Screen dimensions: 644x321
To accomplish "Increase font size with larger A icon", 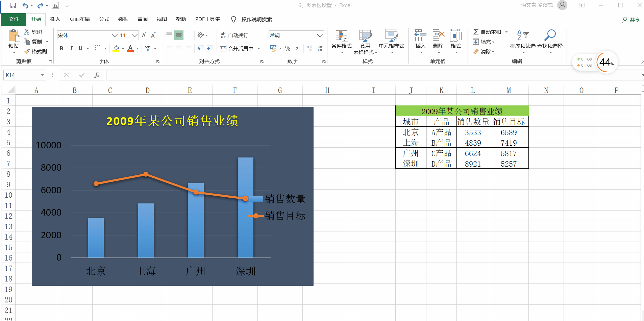I will pyautogui.click(x=144, y=35).
